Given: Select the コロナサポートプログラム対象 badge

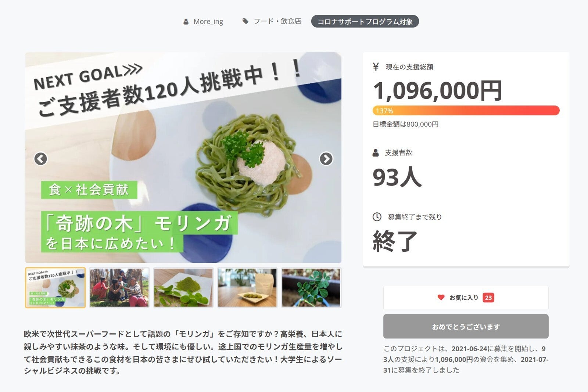Looking at the screenshot, I should (x=365, y=21).
